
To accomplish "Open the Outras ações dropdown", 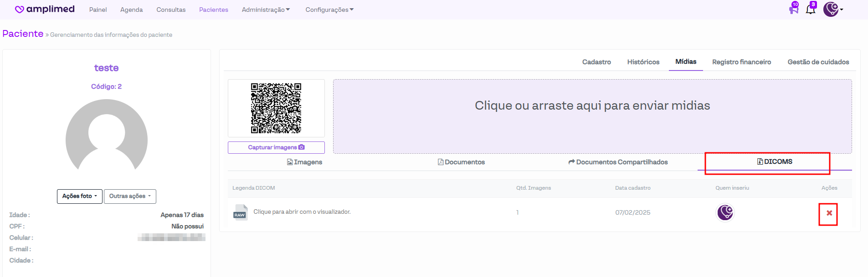I will pyautogui.click(x=130, y=196).
